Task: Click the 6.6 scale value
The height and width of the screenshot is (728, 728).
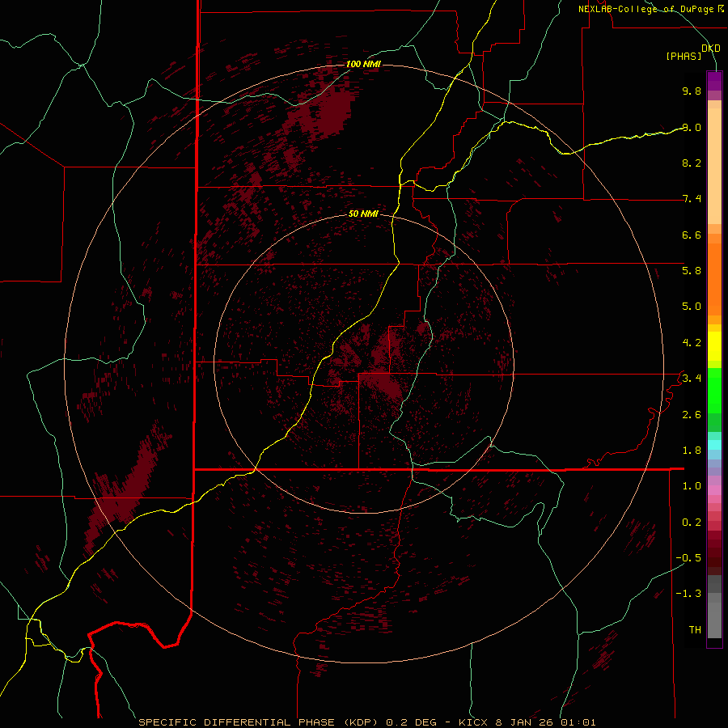Action: 692,235
